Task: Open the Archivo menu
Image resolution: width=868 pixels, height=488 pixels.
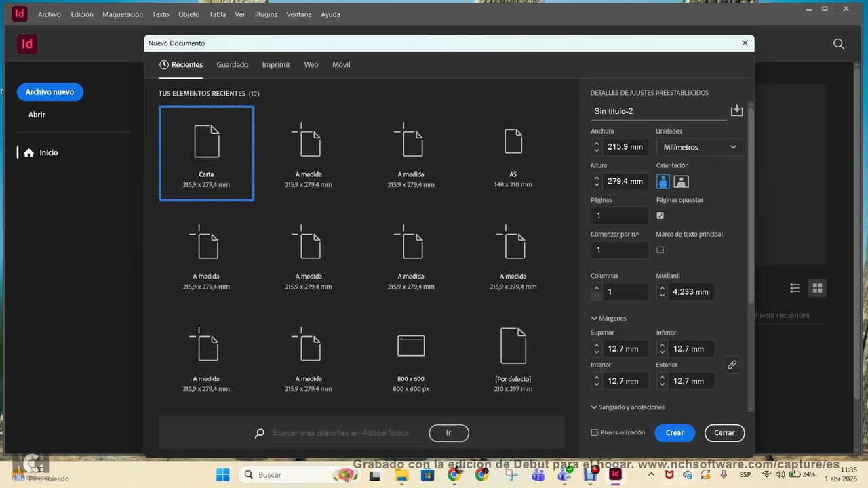Action: [x=50, y=14]
